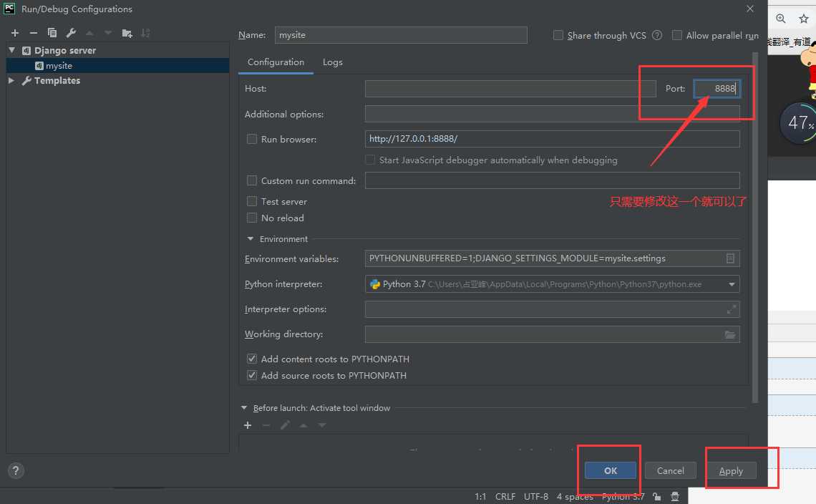Tick the No reload checkbox
The image size is (816, 504).
[252, 218]
